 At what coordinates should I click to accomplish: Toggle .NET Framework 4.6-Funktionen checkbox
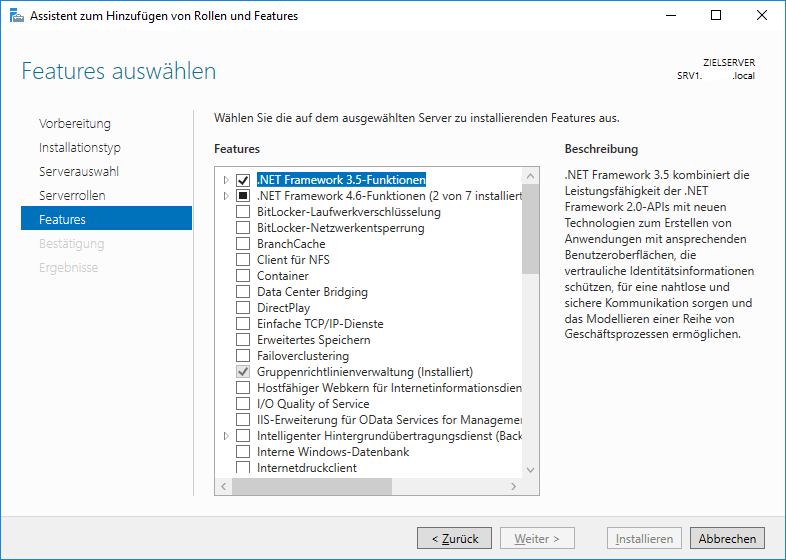pos(243,196)
